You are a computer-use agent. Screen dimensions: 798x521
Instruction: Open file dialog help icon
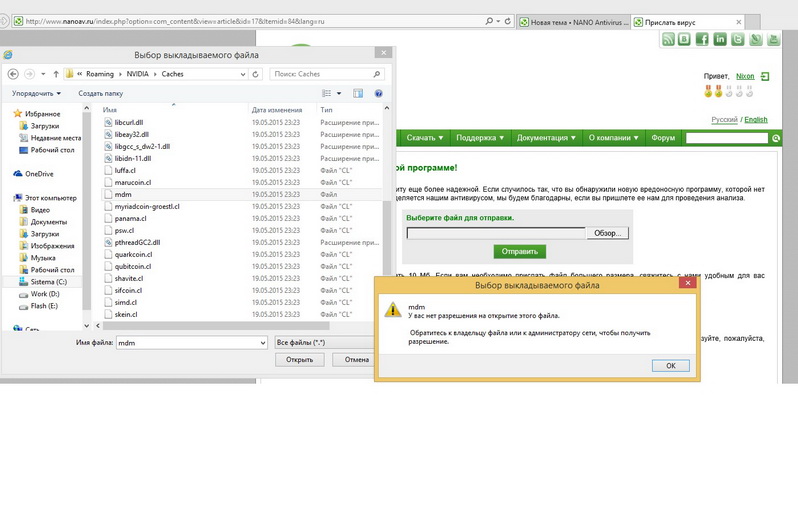pos(379,93)
